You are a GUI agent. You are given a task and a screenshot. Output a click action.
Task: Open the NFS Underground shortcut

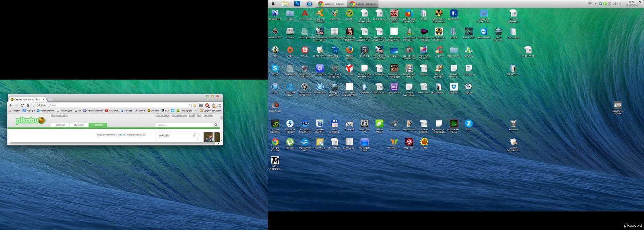(275, 163)
